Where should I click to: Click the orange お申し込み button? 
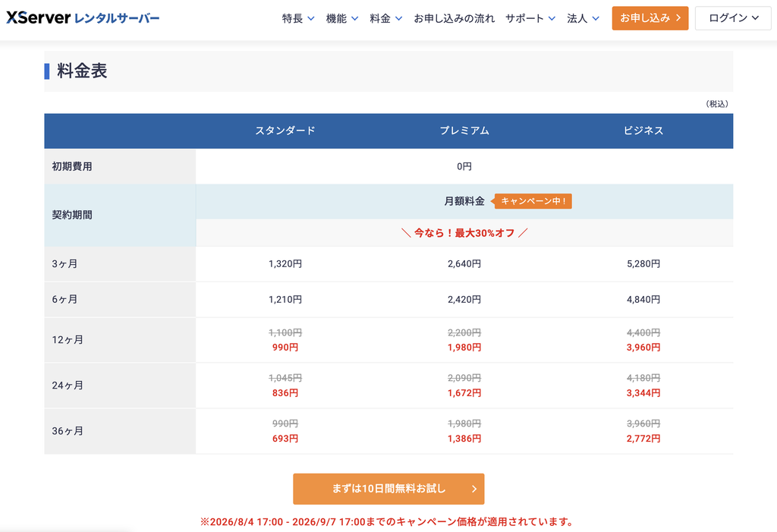650,18
